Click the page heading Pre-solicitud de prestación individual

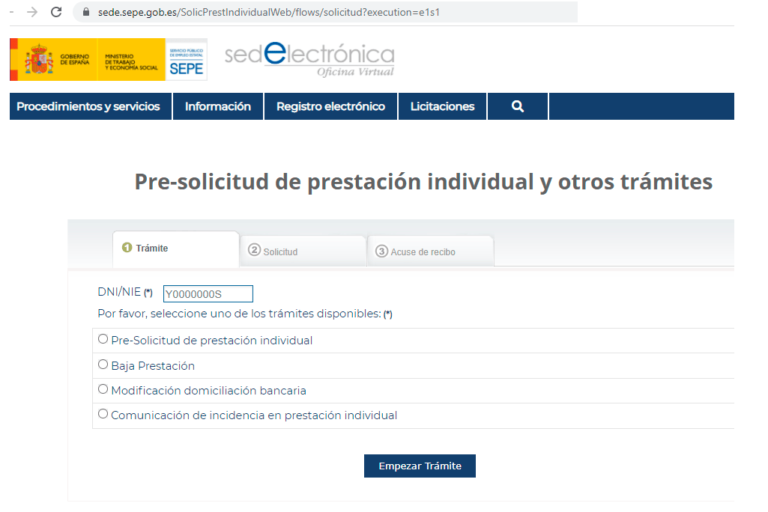click(423, 182)
